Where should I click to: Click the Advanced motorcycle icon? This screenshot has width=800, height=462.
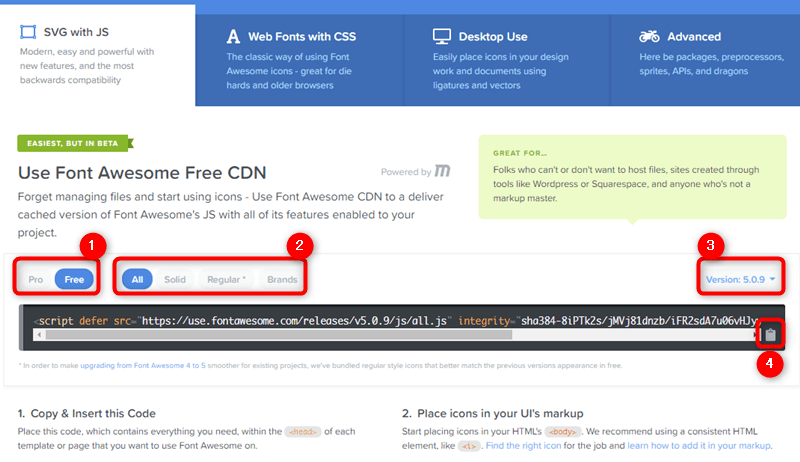649,36
